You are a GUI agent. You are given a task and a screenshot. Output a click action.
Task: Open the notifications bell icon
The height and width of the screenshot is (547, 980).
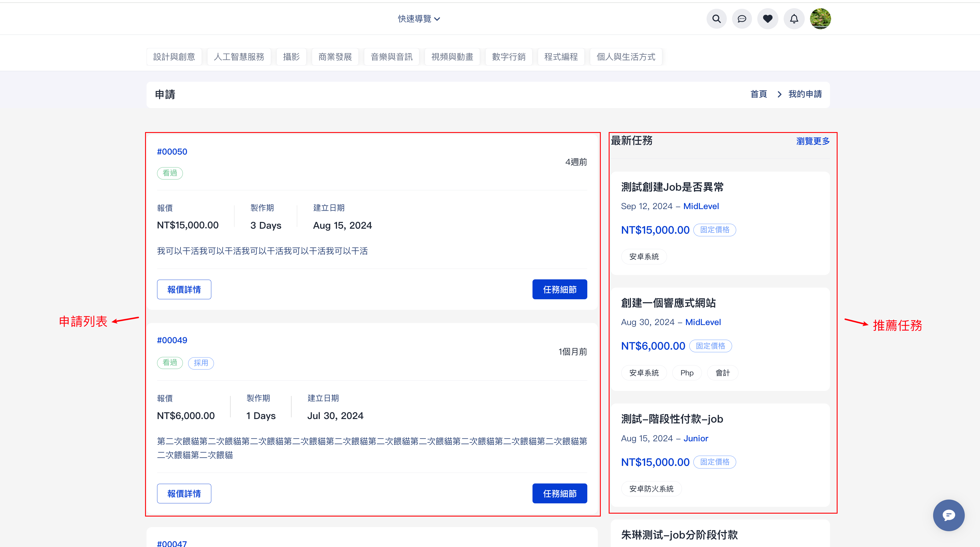point(794,19)
